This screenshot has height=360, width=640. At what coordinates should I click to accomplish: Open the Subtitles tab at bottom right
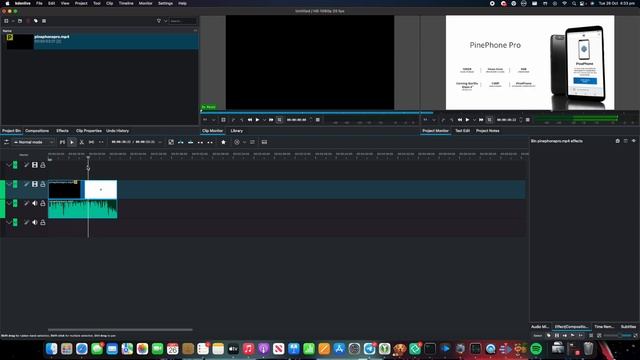coord(628,327)
